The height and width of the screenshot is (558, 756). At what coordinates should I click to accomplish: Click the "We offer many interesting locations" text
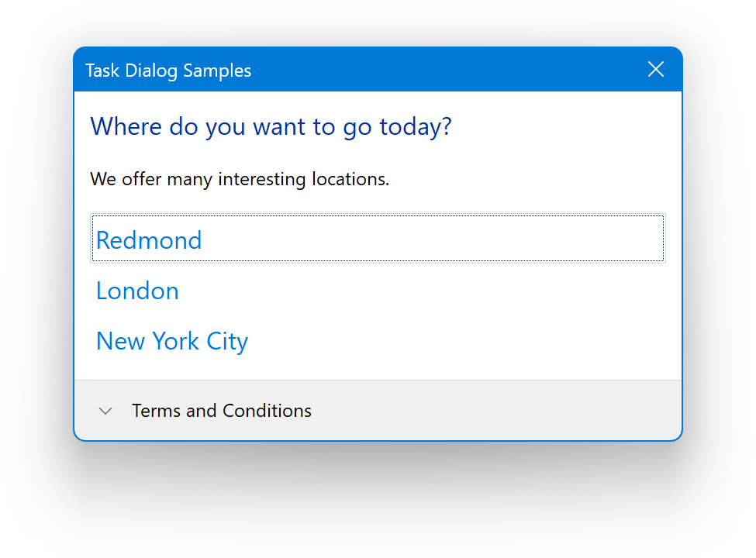coord(240,180)
